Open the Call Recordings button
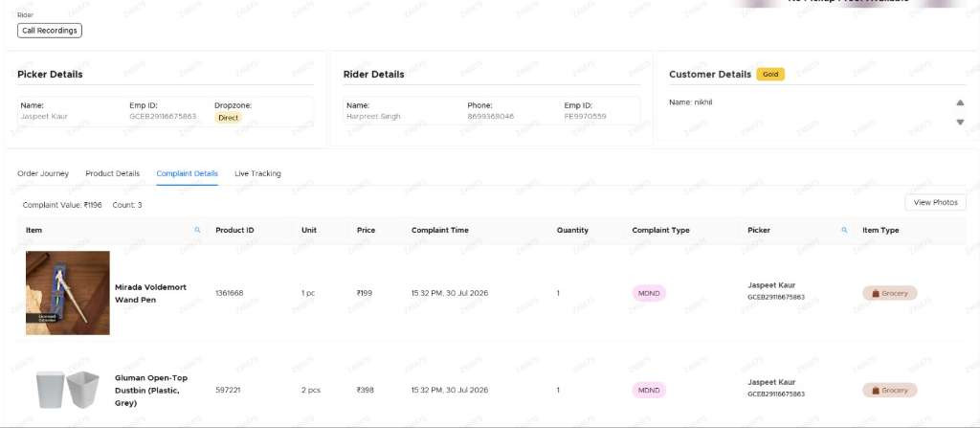Viewport: 980px width, 428px height. [50, 31]
